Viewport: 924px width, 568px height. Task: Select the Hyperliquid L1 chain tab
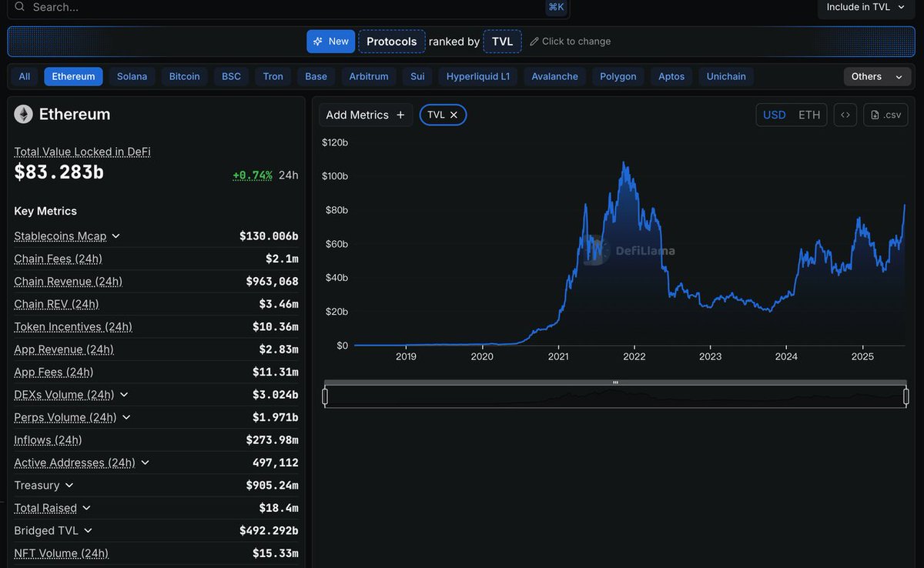point(478,76)
